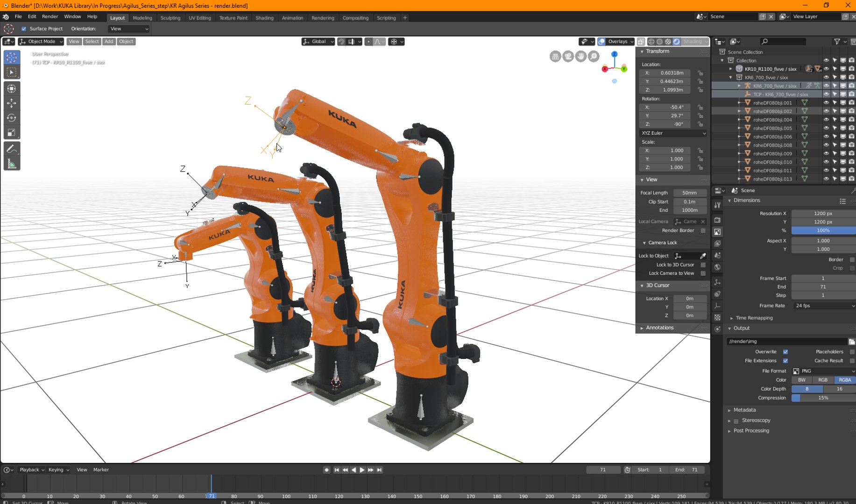Open the Frame Rate 24 fps dropdown
This screenshot has width=856, height=504.
[x=824, y=306]
